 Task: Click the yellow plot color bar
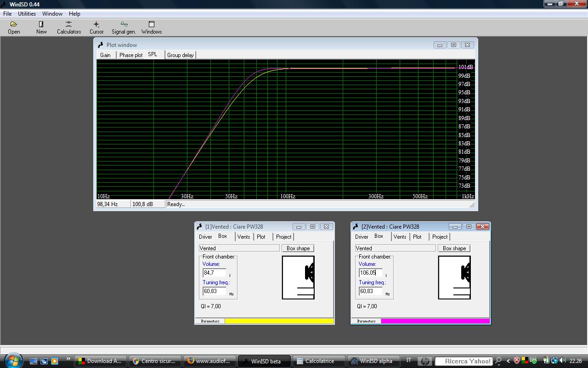pyautogui.click(x=279, y=321)
